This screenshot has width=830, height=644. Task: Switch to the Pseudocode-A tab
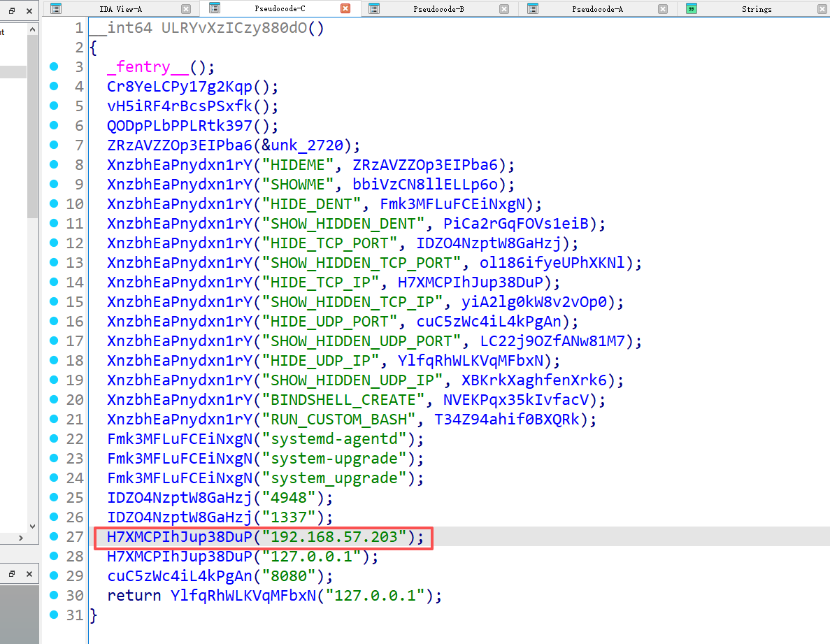[x=596, y=9]
